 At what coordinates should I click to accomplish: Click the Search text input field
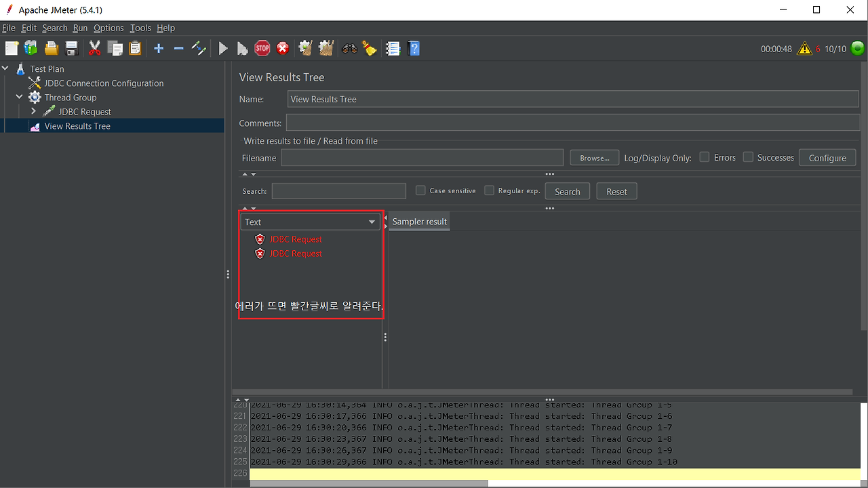(339, 191)
